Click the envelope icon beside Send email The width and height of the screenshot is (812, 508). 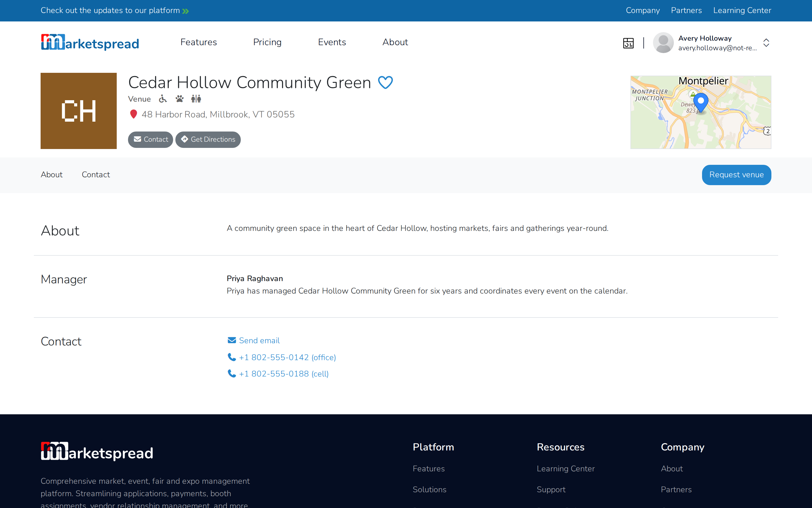pyautogui.click(x=231, y=340)
